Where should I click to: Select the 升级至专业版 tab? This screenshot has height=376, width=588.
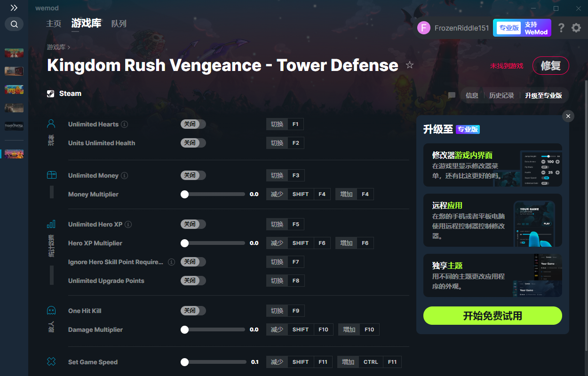543,95
